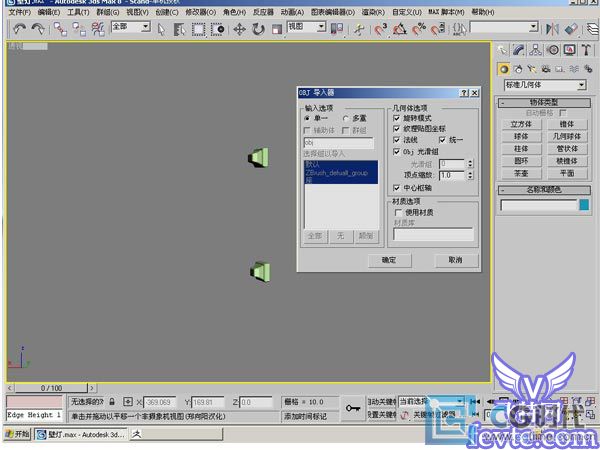Image resolution: width=600 pixels, height=450 pixels.
Task: Click the Mirror tool icon
Action: tap(552, 29)
